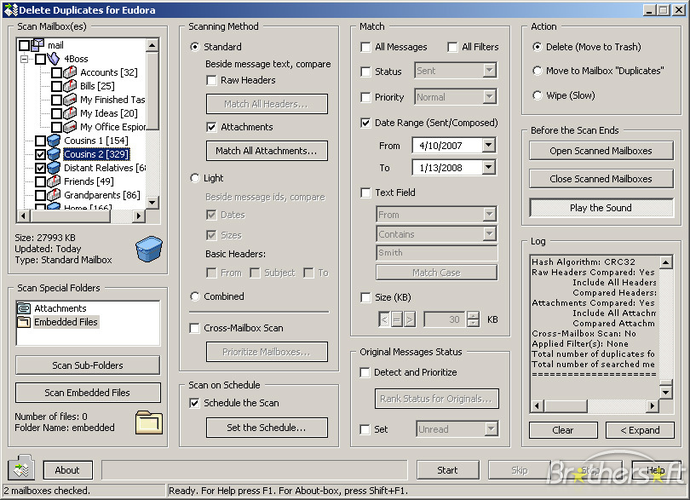Screen dimensions: 690x500
Task: Check the All Messages match option
Action: click(365, 47)
